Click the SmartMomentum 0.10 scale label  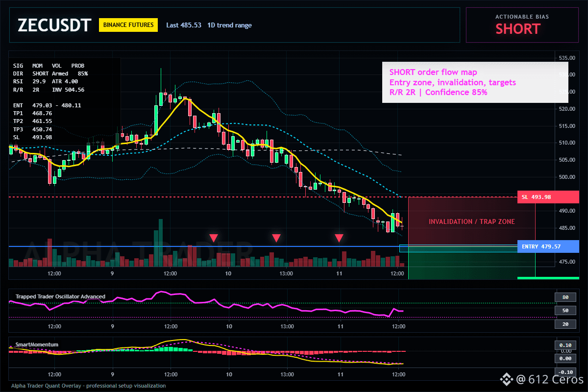(565, 345)
